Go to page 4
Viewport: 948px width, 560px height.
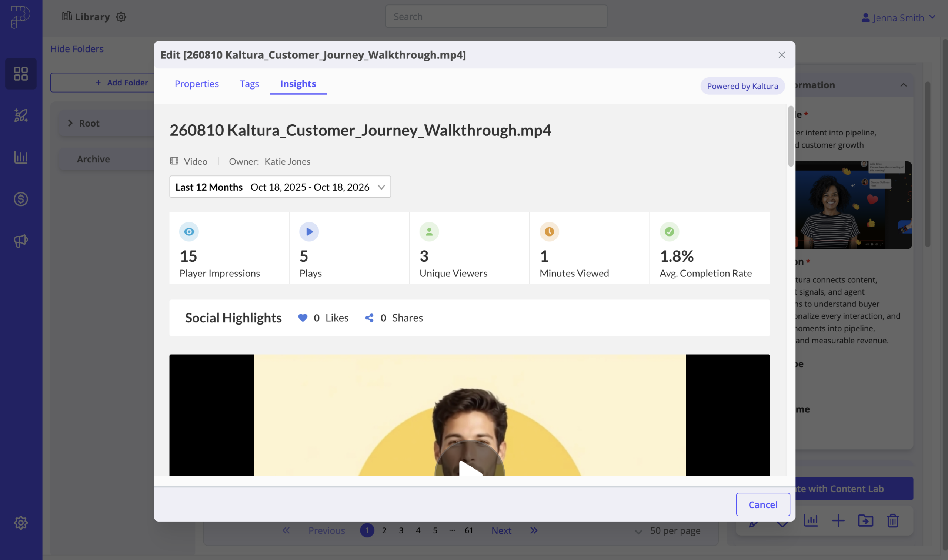418,530
